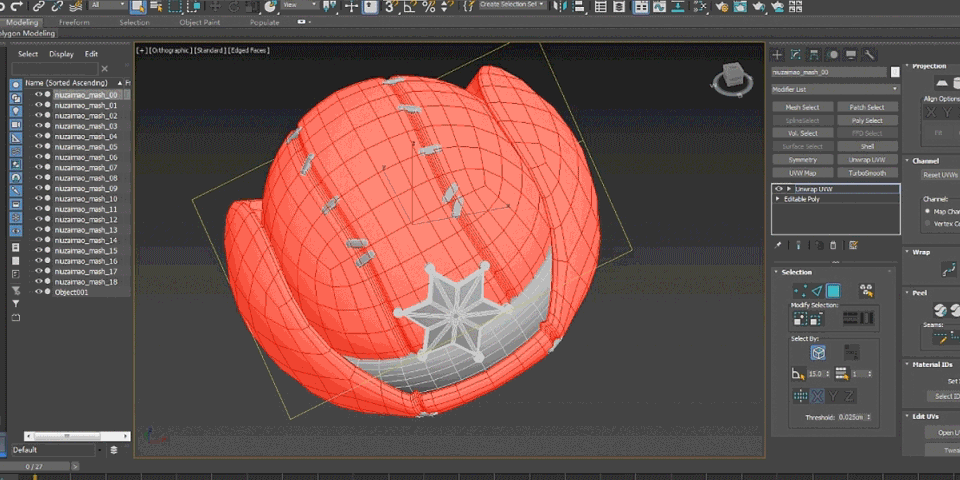The height and width of the screenshot is (480, 960).
Task: Expand the Editable Poly stack entry
Action: pos(778,200)
